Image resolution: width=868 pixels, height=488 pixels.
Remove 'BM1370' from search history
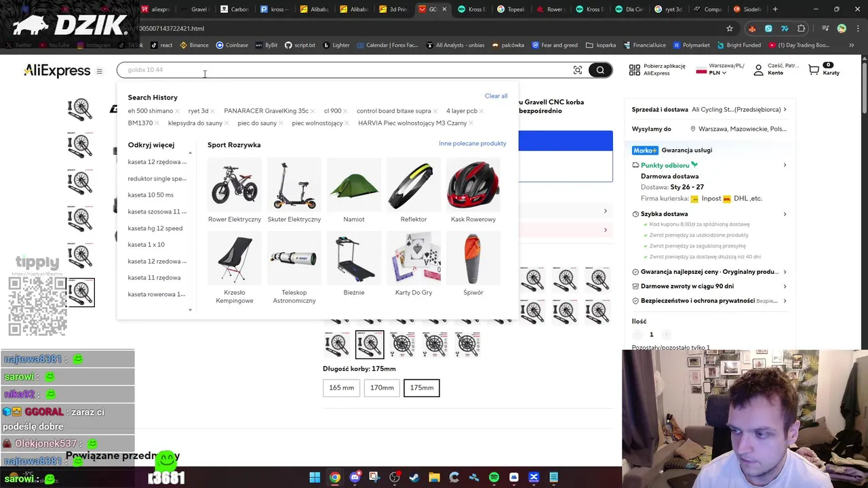pyautogui.click(x=157, y=123)
